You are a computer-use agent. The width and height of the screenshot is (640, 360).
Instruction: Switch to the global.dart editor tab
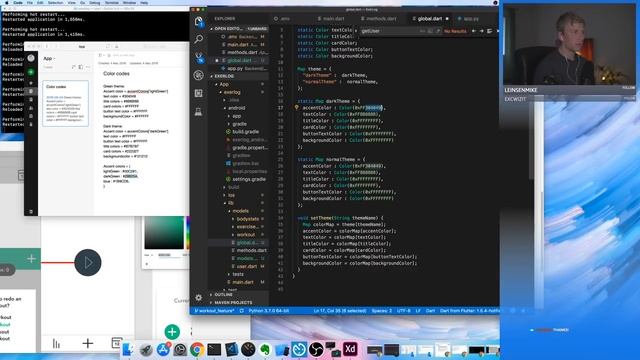(430, 19)
